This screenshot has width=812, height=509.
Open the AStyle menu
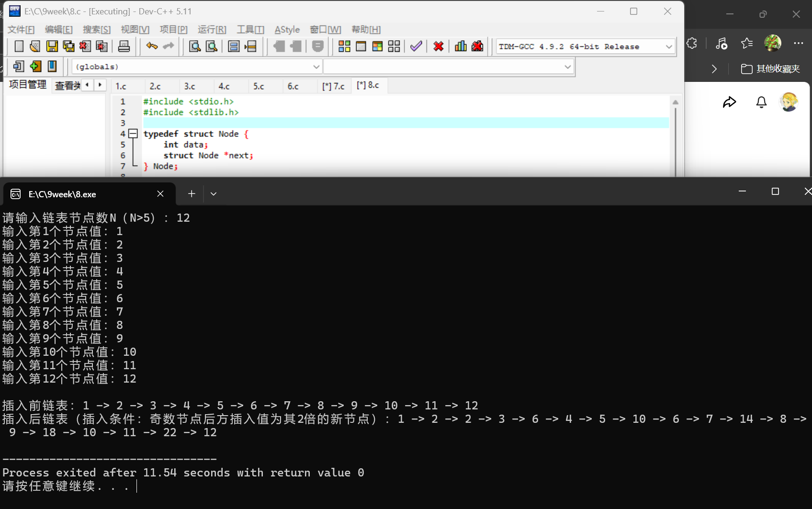287,30
